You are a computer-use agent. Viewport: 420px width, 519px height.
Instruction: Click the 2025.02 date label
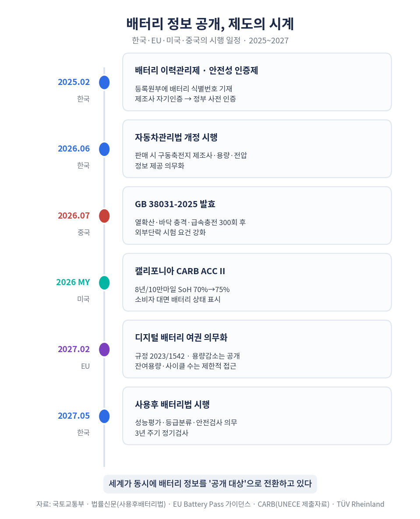coord(74,82)
